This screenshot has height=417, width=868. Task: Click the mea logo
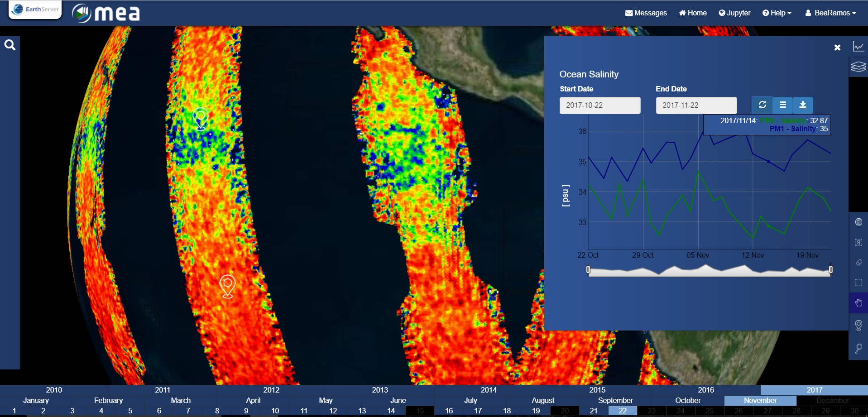pyautogui.click(x=106, y=13)
